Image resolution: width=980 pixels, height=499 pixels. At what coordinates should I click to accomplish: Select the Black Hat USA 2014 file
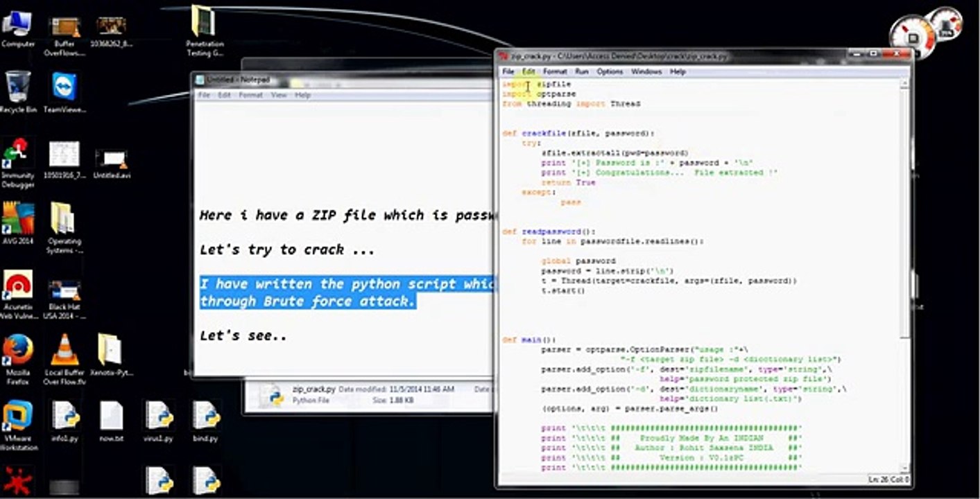[x=64, y=299]
